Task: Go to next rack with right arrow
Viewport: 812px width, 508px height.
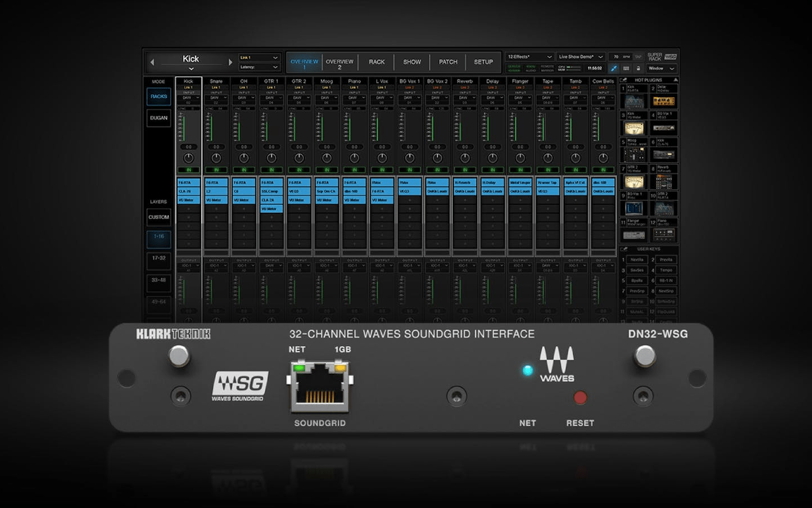Action: pos(230,62)
